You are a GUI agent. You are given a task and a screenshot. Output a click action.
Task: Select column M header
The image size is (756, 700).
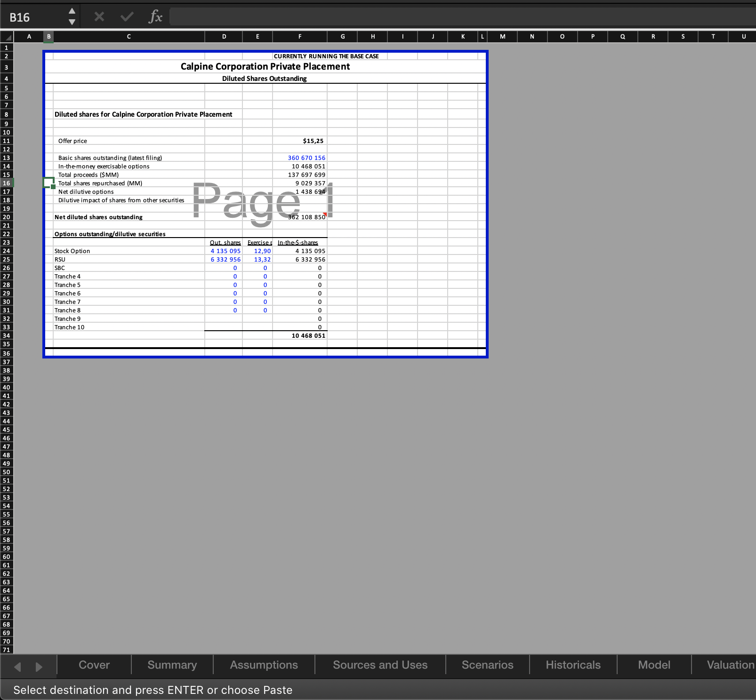click(x=502, y=37)
